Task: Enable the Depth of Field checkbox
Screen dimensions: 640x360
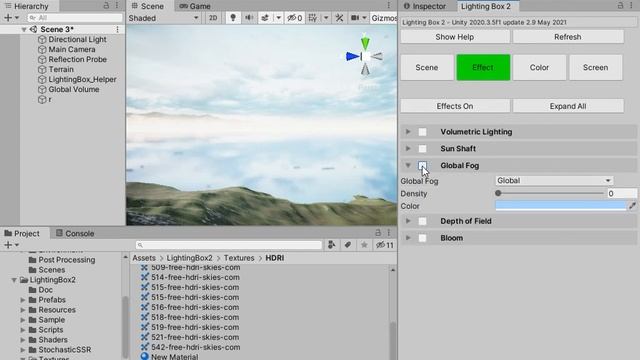Action: click(422, 221)
